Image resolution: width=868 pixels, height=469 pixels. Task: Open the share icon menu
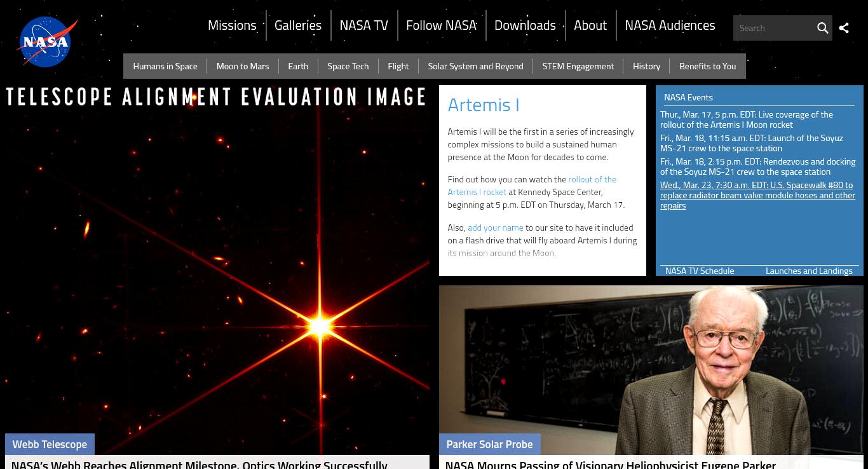844,28
